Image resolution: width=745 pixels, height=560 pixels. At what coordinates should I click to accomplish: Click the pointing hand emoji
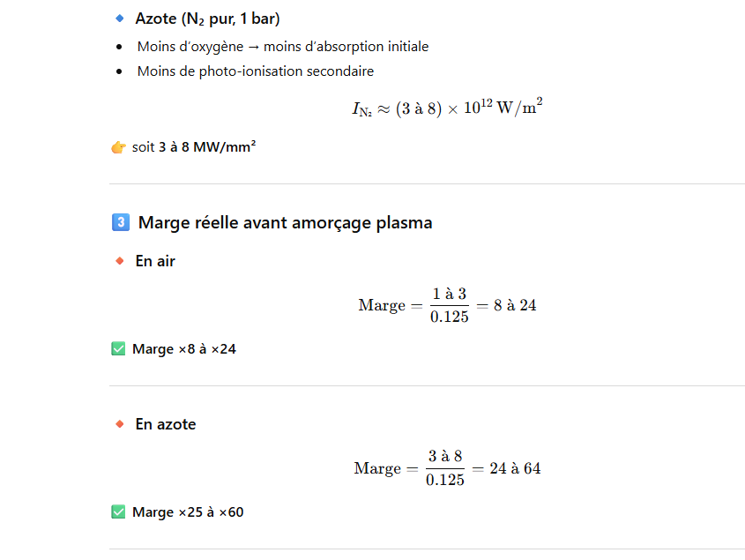pyautogui.click(x=118, y=147)
